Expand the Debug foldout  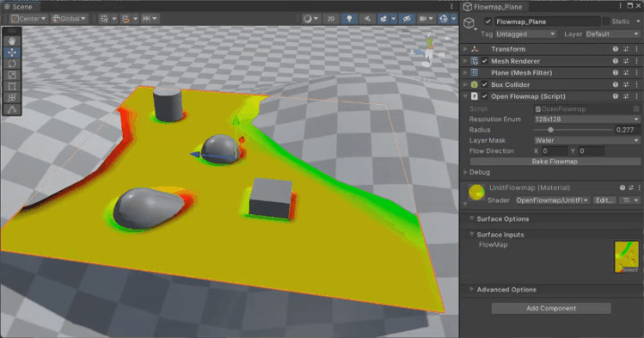pyautogui.click(x=466, y=172)
